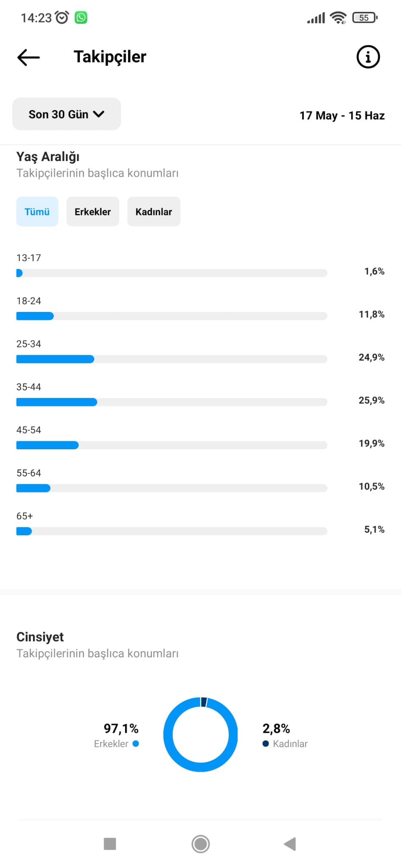Tap the gender donut chart
Viewport: 401px width, 868px height.
click(x=200, y=734)
